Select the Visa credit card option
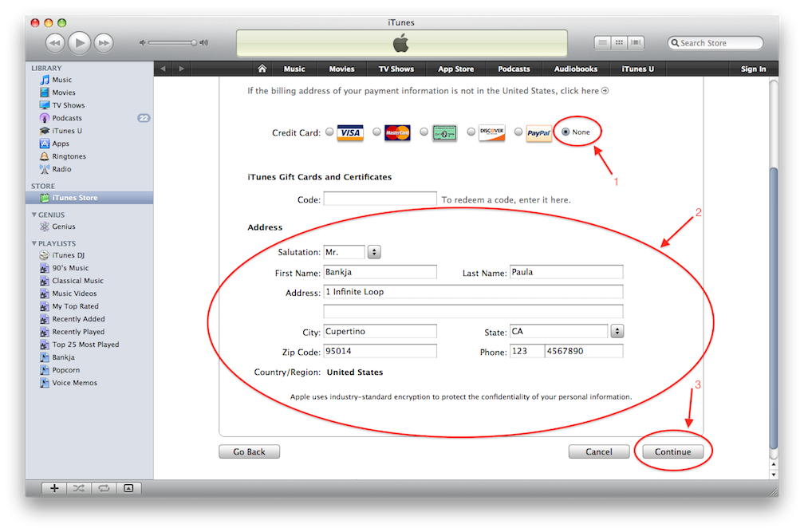The height and width of the screenshot is (532, 804). pos(329,132)
